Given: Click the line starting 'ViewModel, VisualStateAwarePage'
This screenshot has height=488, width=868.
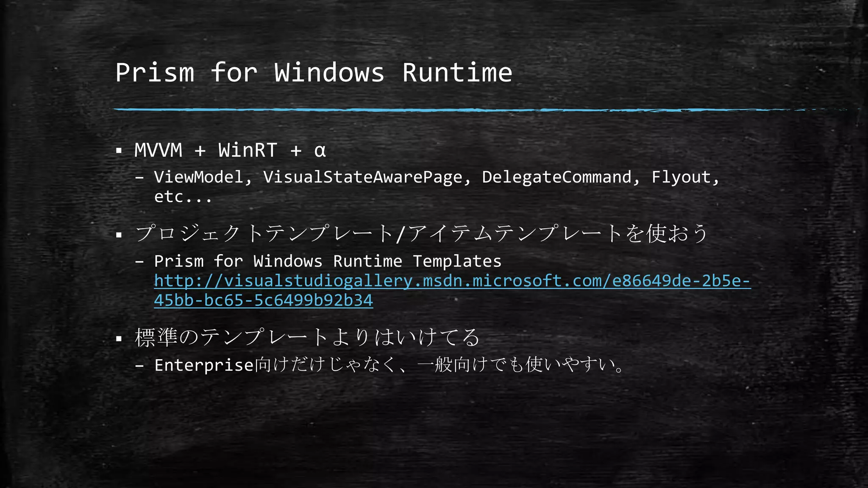Looking at the screenshot, I should [437, 177].
